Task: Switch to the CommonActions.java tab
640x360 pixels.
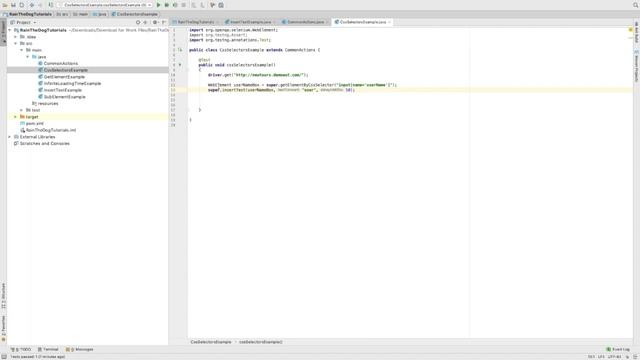Action: pyautogui.click(x=305, y=22)
